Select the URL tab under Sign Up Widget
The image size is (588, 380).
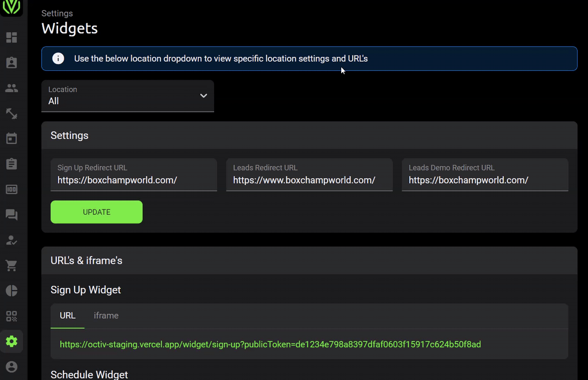68,316
